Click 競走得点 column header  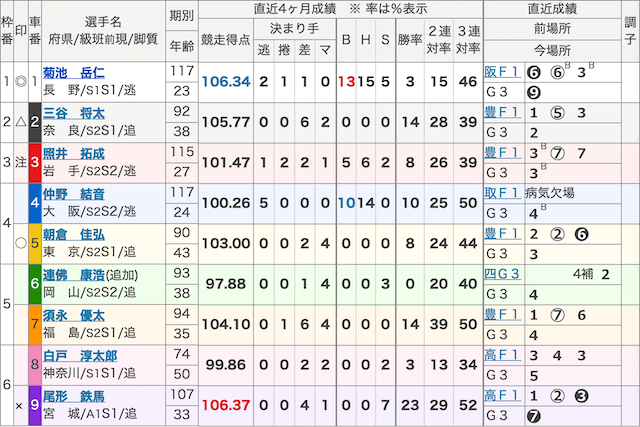click(x=226, y=40)
